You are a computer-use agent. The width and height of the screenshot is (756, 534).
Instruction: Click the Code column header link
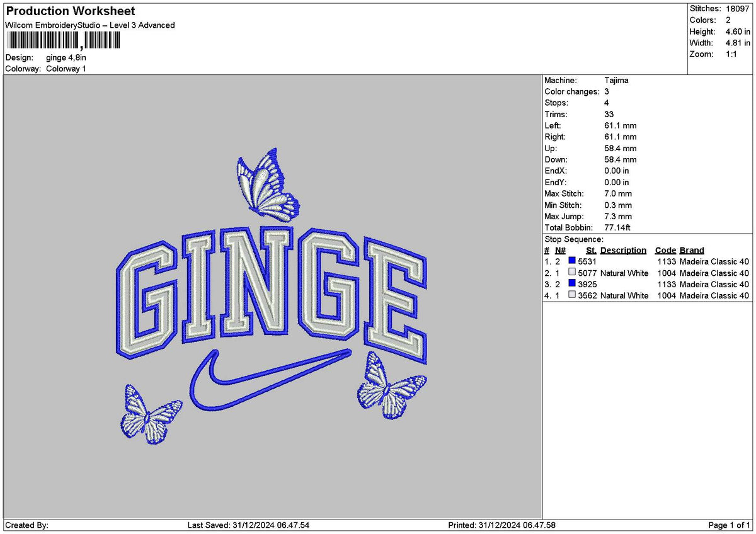pos(665,250)
